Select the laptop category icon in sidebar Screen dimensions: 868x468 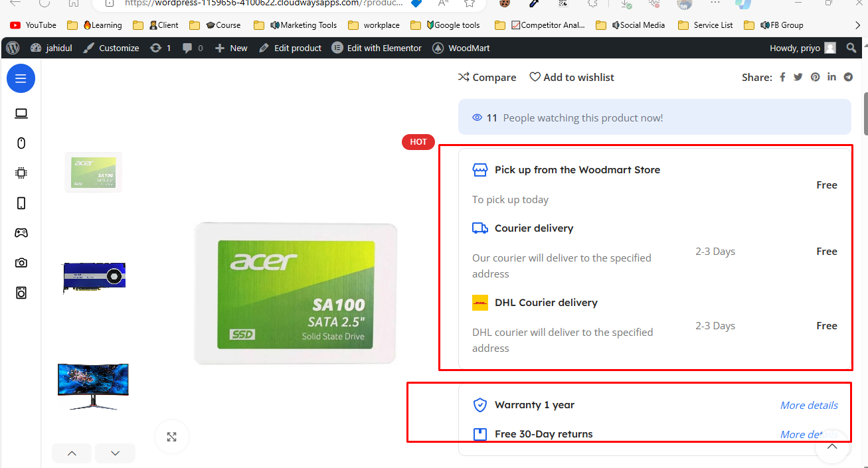point(21,114)
